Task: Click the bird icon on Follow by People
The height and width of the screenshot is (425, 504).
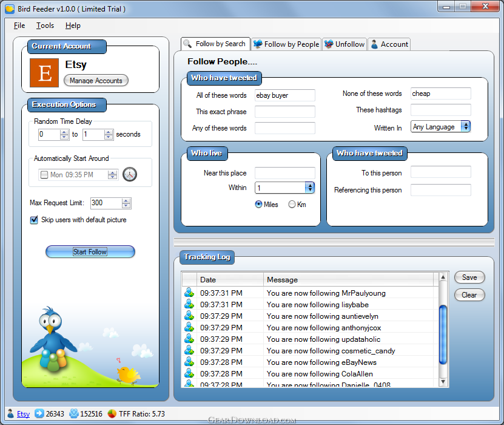Action: pyautogui.click(x=258, y=44)
